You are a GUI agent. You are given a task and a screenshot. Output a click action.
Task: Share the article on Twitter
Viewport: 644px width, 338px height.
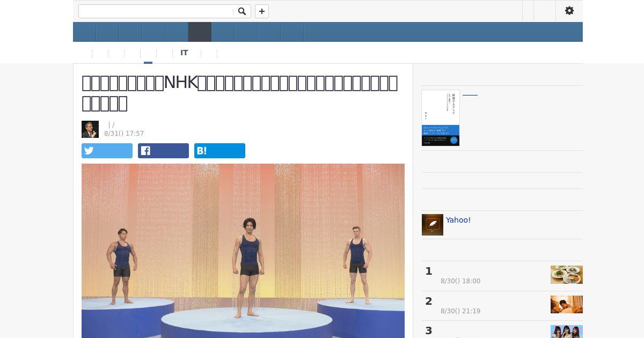coord(107,151)
